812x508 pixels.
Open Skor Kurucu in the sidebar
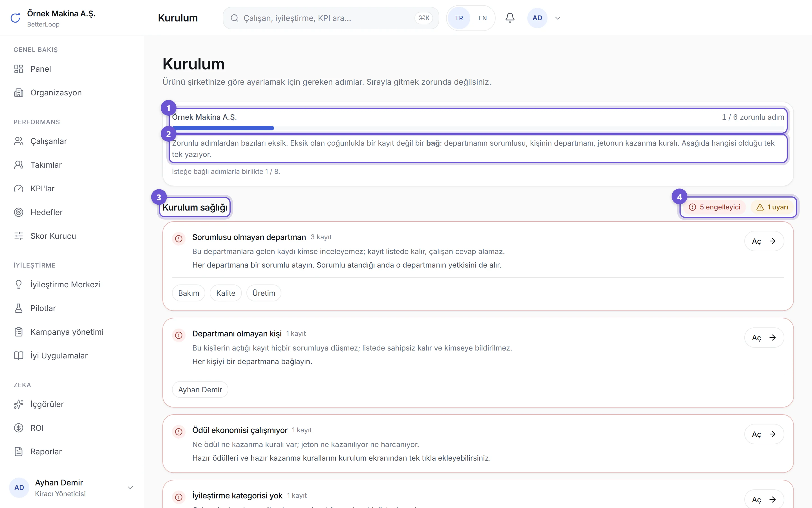pos(72,236)
